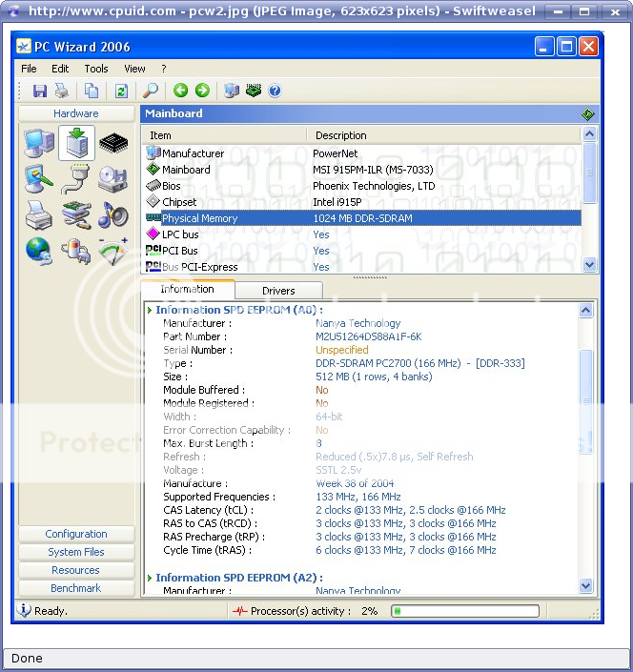Click the Copy toolbar icon
Screen dimensions: 633x672
[x=92, y=91]
